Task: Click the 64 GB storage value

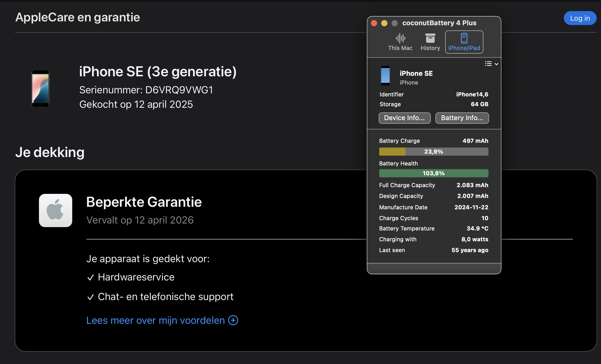Action: (x=480, y=104)
